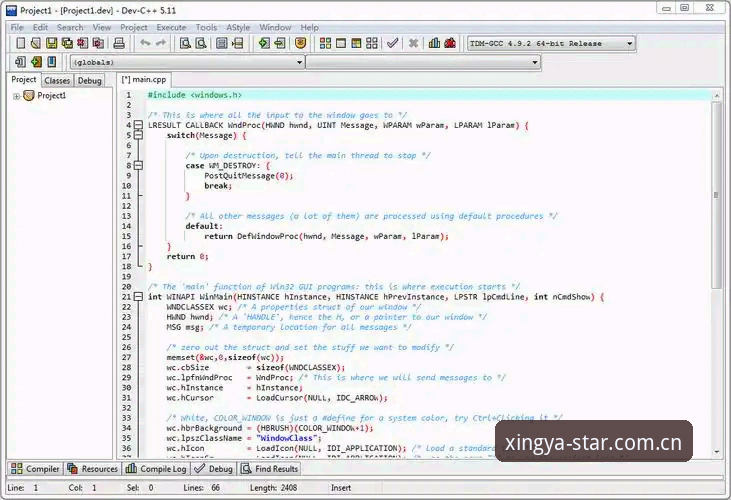This screenshot has height=500, width=731.
Task: Open the Resources bottom panel tab
Action: pos(93,469)
